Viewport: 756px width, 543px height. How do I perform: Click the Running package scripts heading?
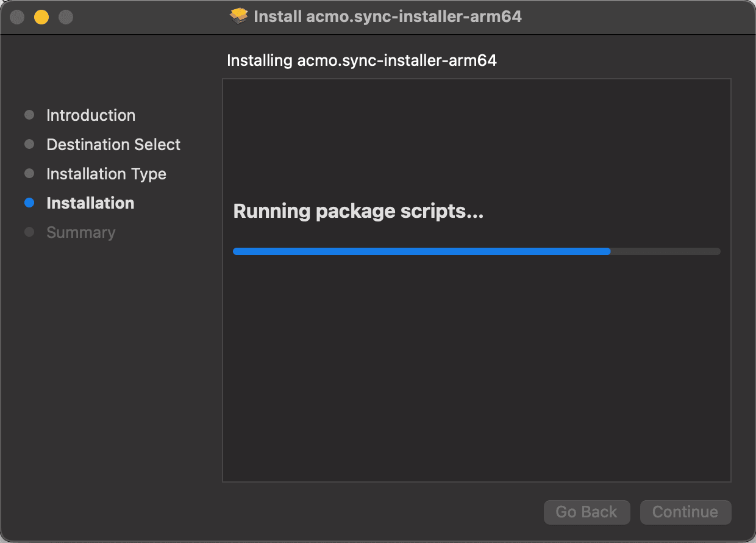coord(358,210)
